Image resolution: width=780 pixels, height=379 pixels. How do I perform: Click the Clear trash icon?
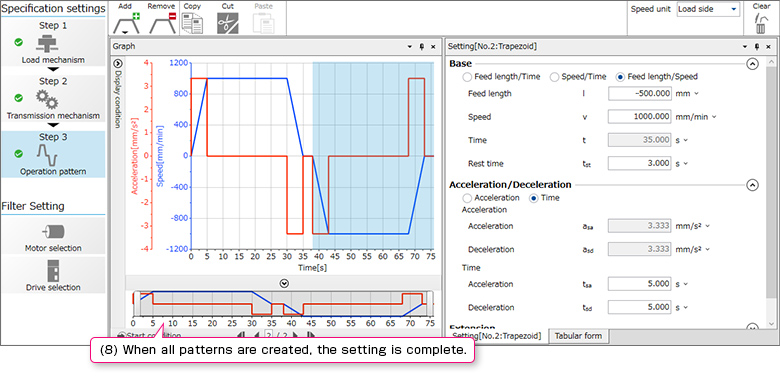click(x=761, y=23)
